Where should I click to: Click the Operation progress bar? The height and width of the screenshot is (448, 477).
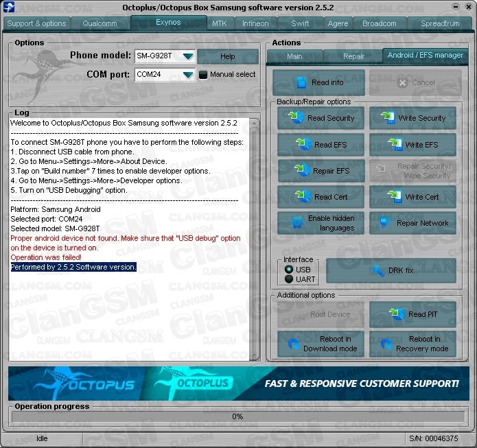coord(238,416)
